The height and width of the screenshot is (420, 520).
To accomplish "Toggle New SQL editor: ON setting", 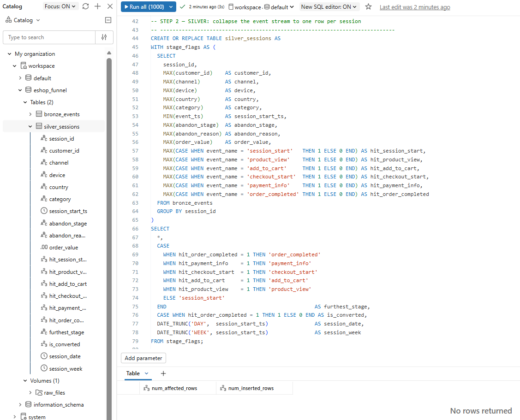I will [329, 6].
